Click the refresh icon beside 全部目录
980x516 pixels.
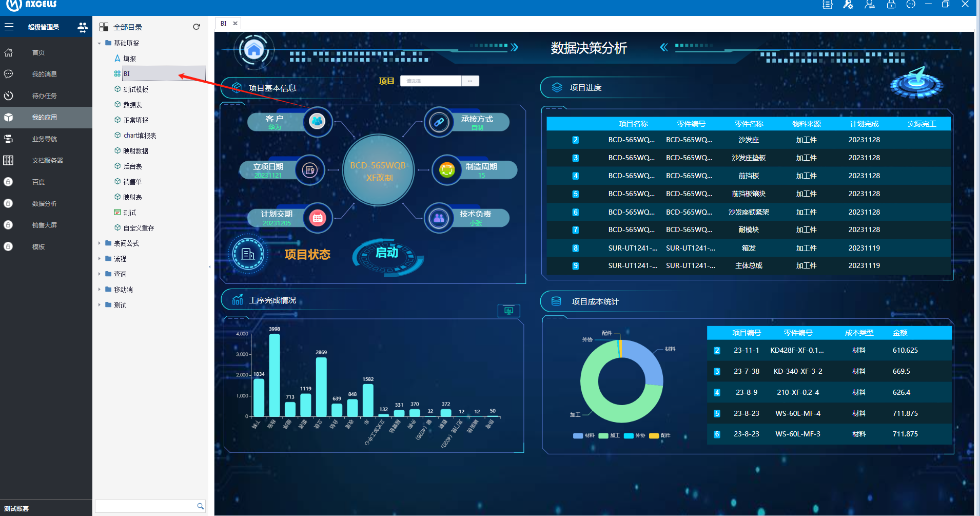(x=196, y=27)
